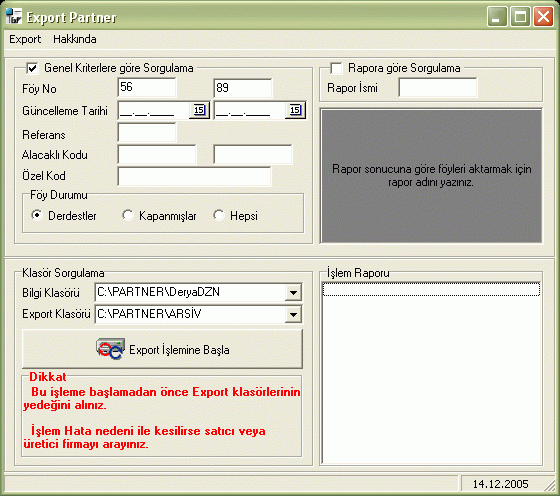Open the first Güncelleme Tarihi calendar icon

click(199, 110)
